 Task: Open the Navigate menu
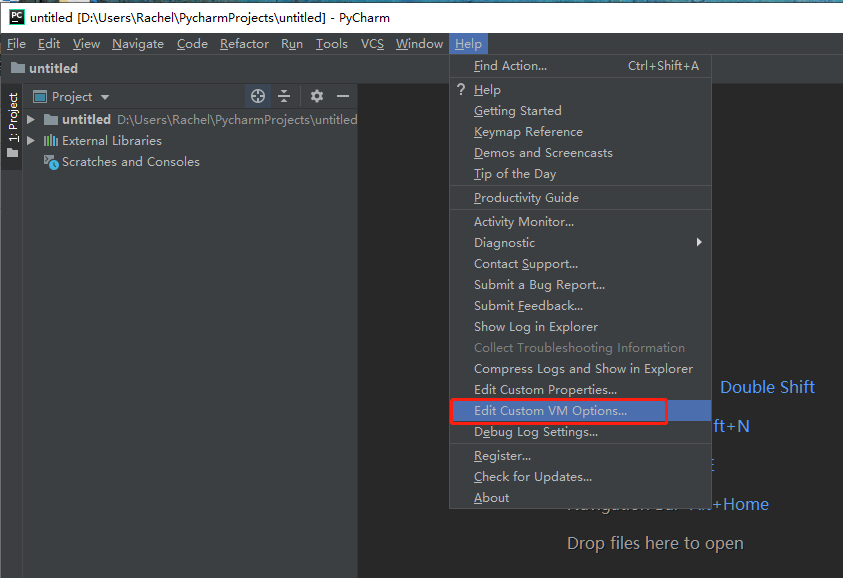(138, 44)
